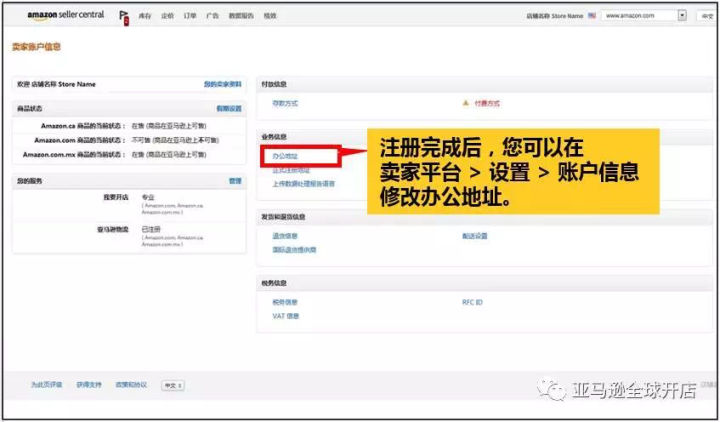Open 配送设置 shipping settings link
This screenshot has height=422, width=720.
pos(475,236)
